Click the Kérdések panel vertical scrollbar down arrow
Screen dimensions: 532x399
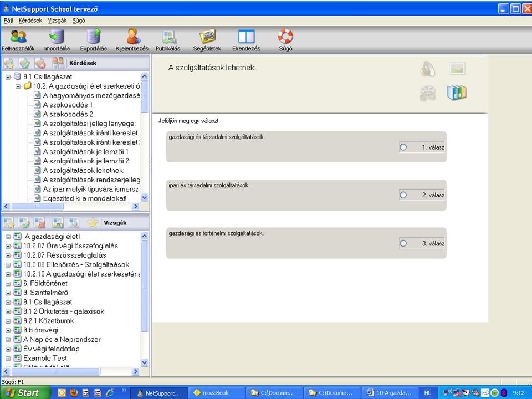[x=145, y=197]
